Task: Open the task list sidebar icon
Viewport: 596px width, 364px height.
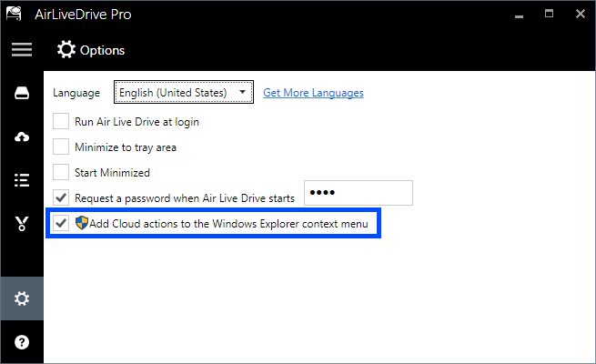Action: coord(21,180)
